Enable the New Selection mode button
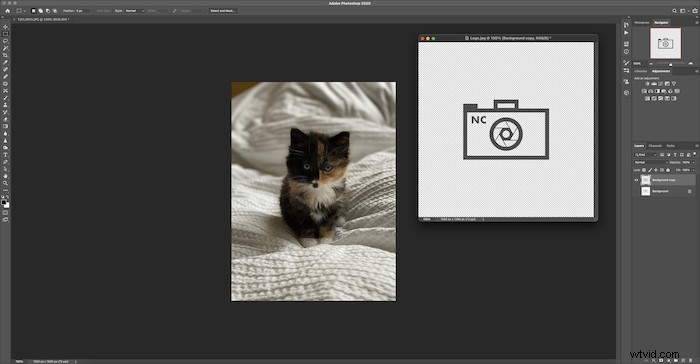Screen dimensions: 700x364 coord(33,11)
